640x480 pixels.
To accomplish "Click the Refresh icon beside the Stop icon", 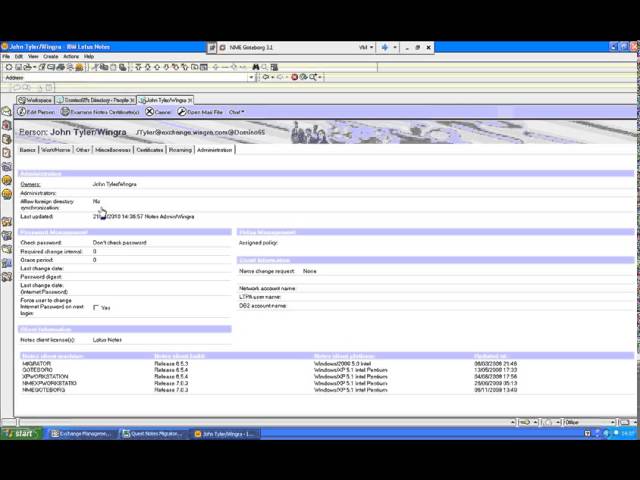I will pos(303,77).
